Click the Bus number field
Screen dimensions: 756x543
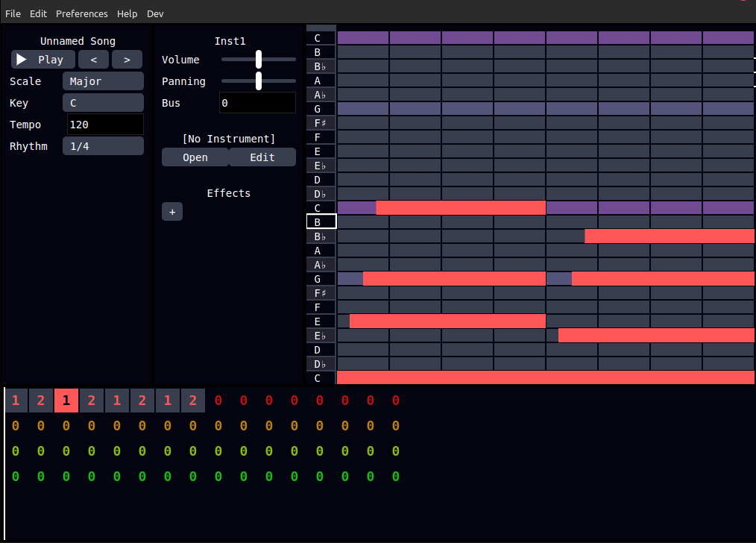(257, 102)
